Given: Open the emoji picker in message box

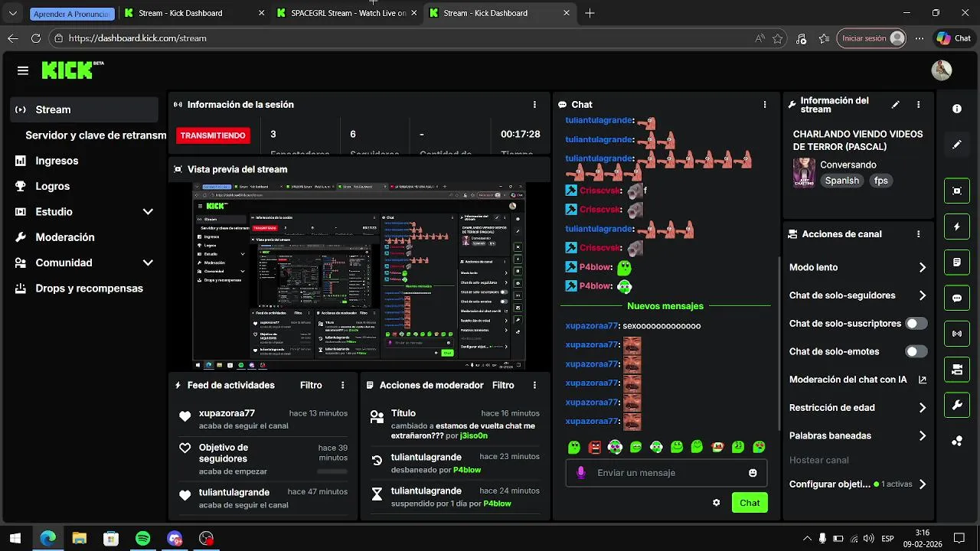Looking at the screenshot, I should [753, 473].
